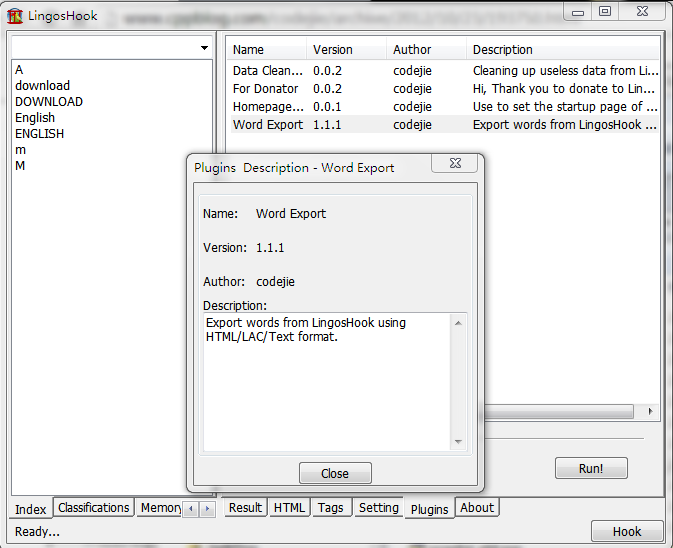
Task: Click the 'Cleaning up useless data' description cell
Action: click(565, 70)
